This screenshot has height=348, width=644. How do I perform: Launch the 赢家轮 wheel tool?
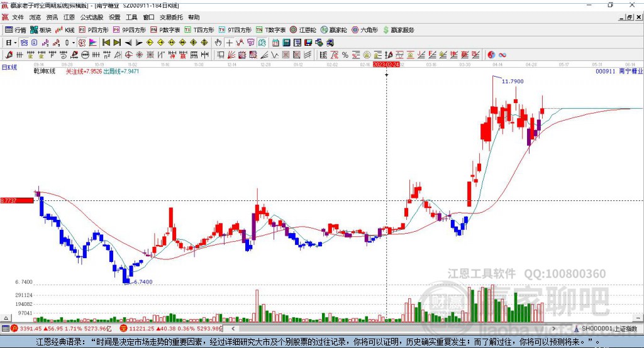(333, 30)
